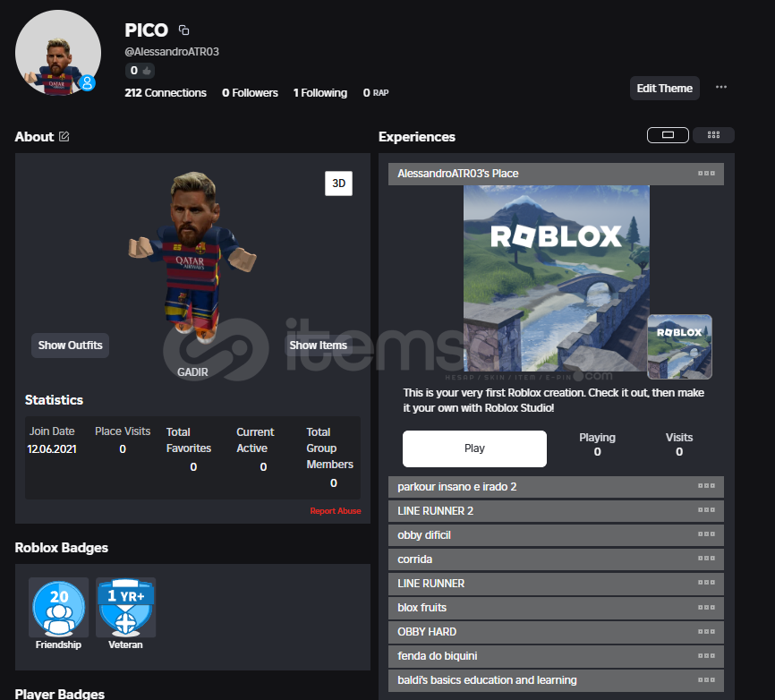This screenshot has height=700, width=775.
Task: Switch Experiences to slideshow view
Action: click(x=668, y=135)
